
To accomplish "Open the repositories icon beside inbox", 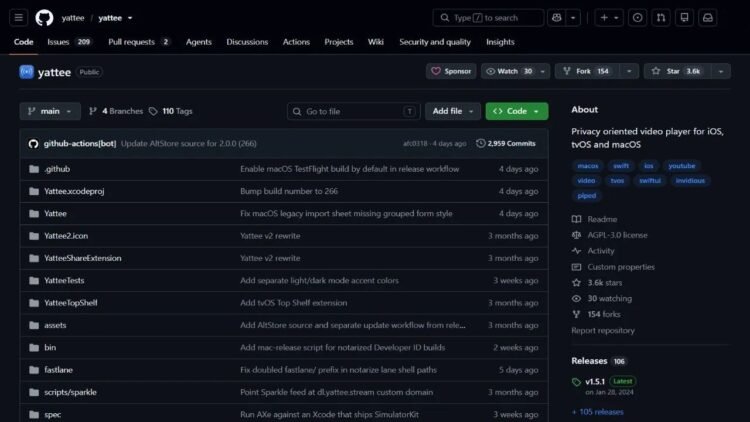I will point(684,18).
